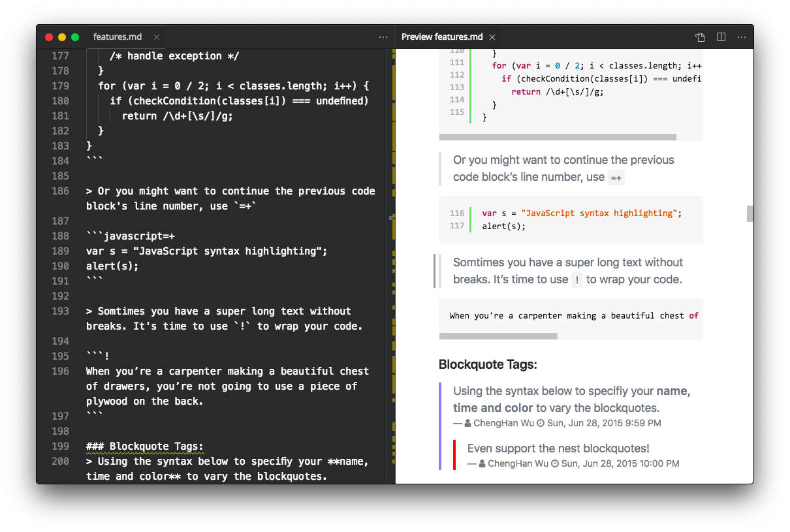Click the '!' inline code in preview
Screen dimensions: 790x532
[577, 280]
